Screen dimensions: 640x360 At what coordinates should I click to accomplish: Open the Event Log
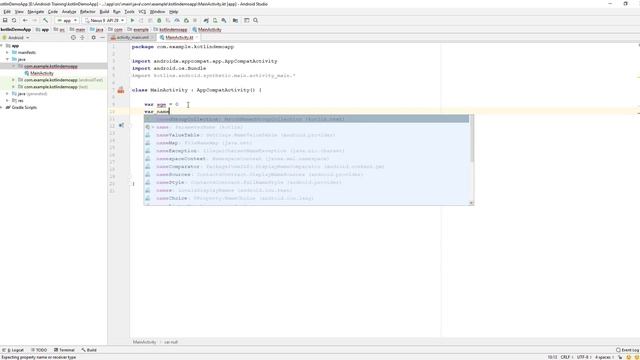point(628,350)
